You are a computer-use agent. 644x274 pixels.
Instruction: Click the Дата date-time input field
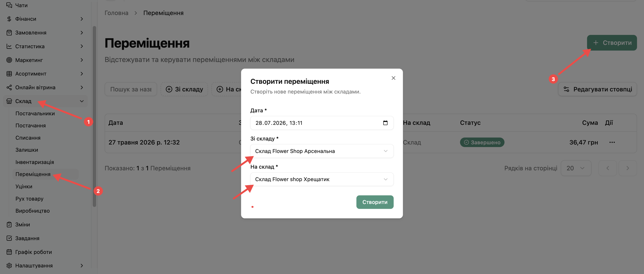[x=322, y=123]
